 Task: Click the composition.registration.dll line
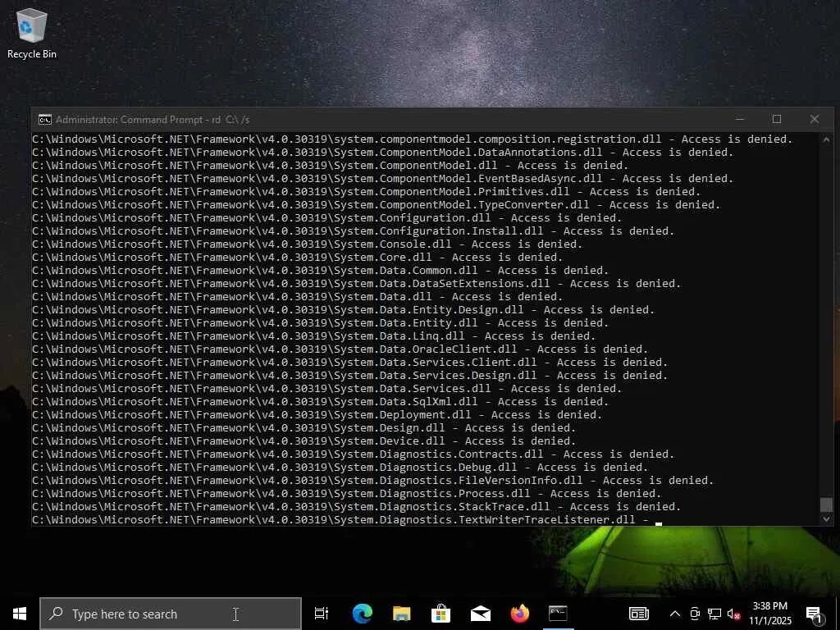pyautogui.click(x=412, y=139)
